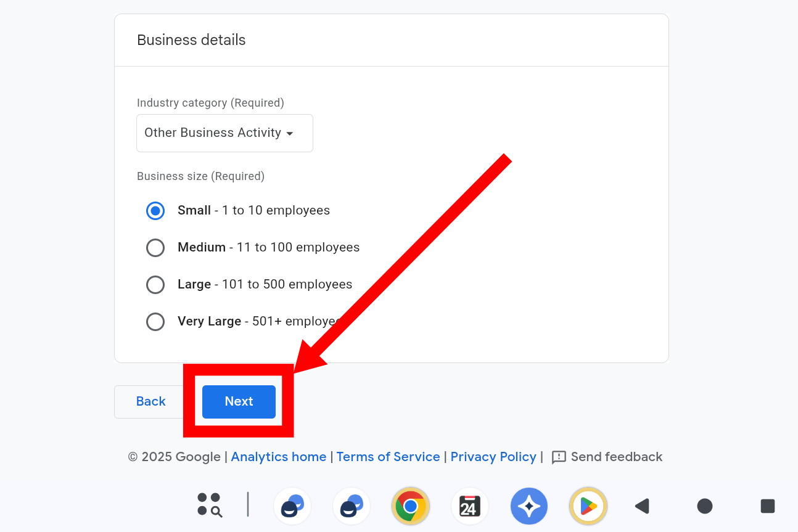The image size is (798, 532).
Task: Open the Analytics home link
Action: coord(278,457)
